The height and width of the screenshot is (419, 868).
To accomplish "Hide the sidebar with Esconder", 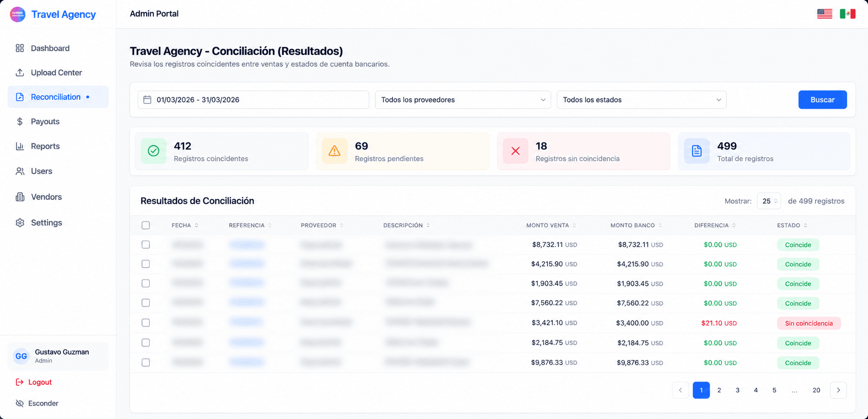I will (x=37, y=403).
